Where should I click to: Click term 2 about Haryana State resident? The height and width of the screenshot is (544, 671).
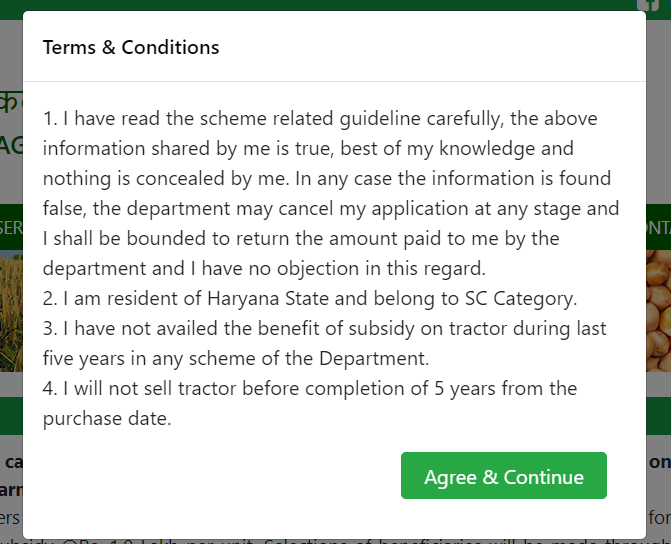coord(310,298)
